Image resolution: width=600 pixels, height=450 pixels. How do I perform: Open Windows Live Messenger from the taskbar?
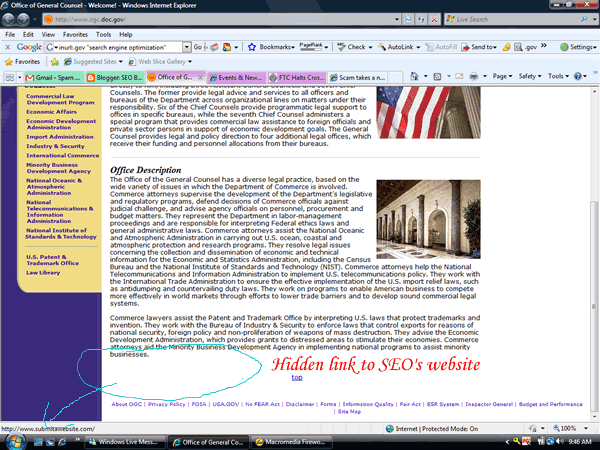click(x=124, y=442)
